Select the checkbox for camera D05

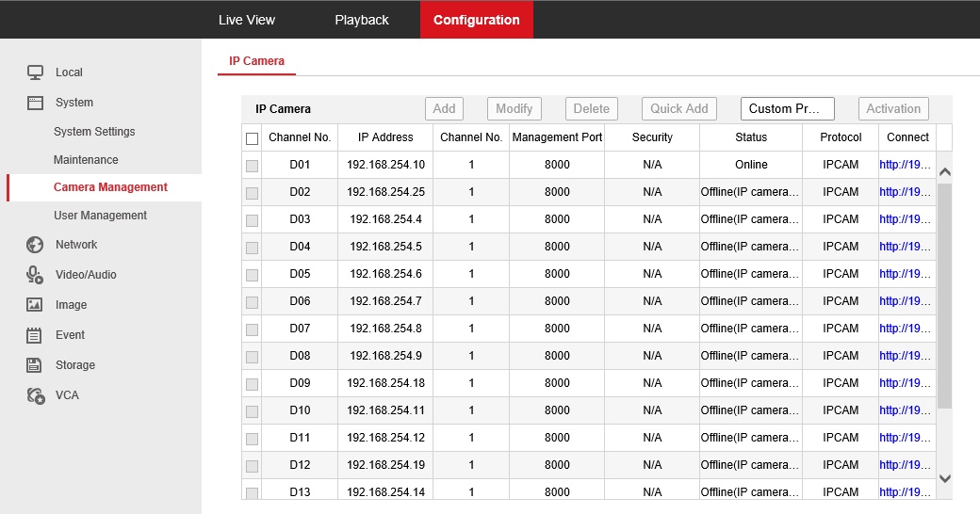252,275
